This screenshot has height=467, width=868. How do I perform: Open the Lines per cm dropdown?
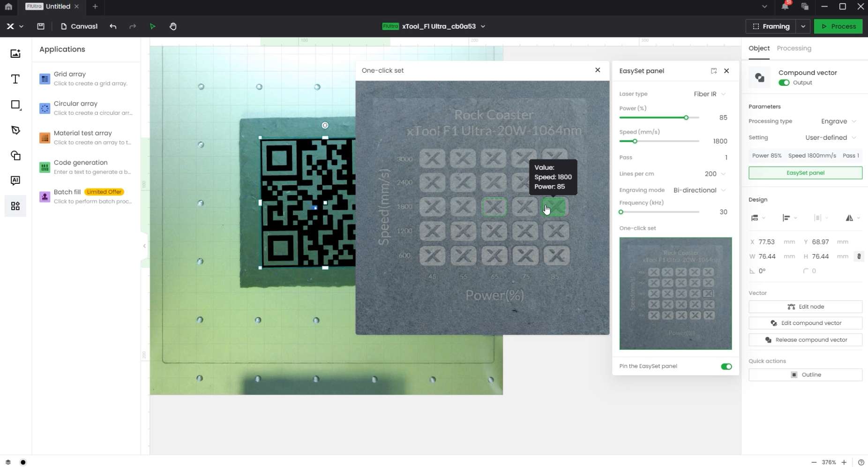tap(715, 173)
